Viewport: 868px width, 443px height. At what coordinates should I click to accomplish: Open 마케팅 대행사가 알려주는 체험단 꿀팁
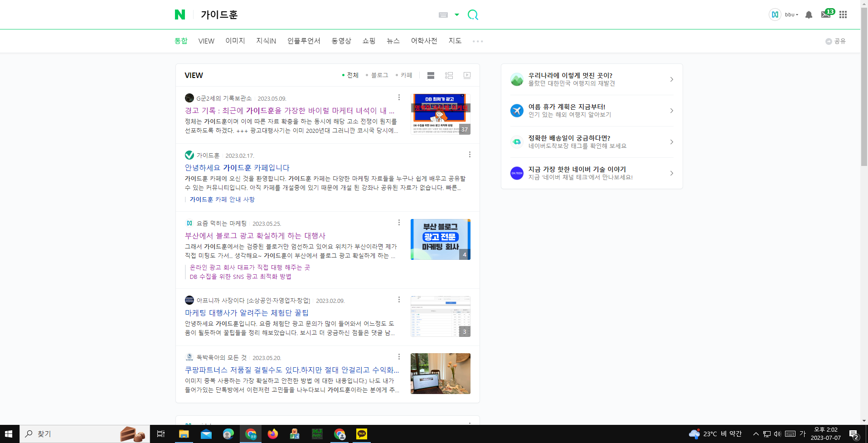point(247,313)
